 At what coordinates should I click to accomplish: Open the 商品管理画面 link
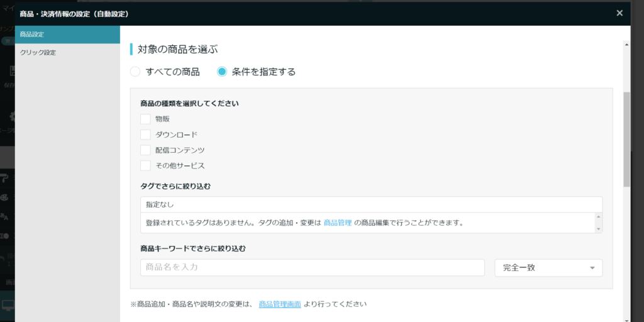coord(279,304)
